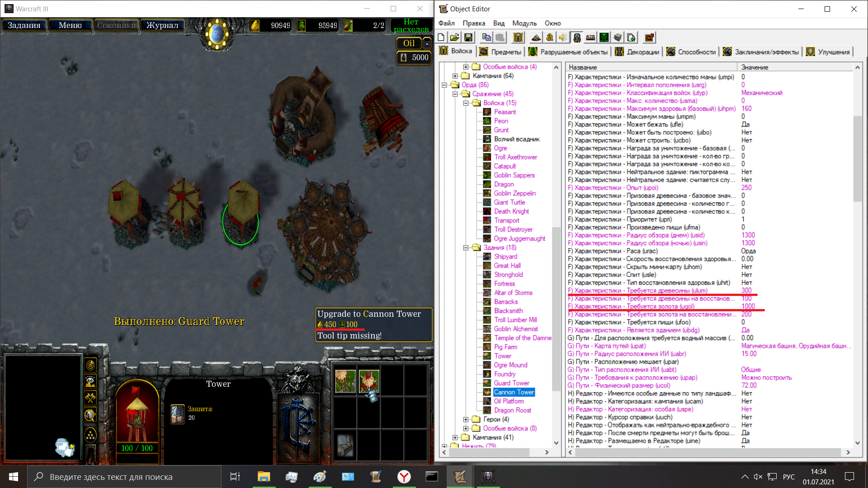Click the Oil resource button
This screenshot has width=868, height=488.
click(x=409, y=43)
